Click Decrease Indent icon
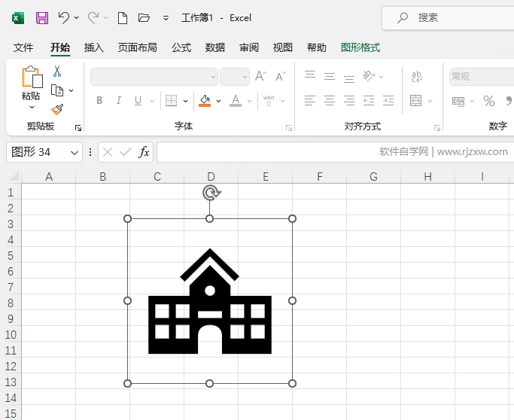Viewport: 514px width, 420px height. pyautogui.click(x=369, y=101)
